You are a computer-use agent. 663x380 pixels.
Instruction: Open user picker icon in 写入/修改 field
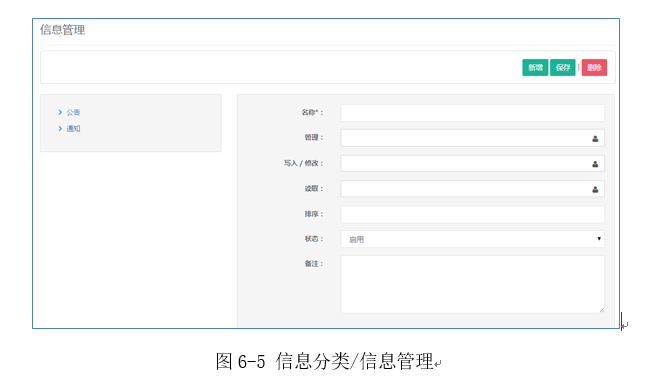click(x=595, y=164)
